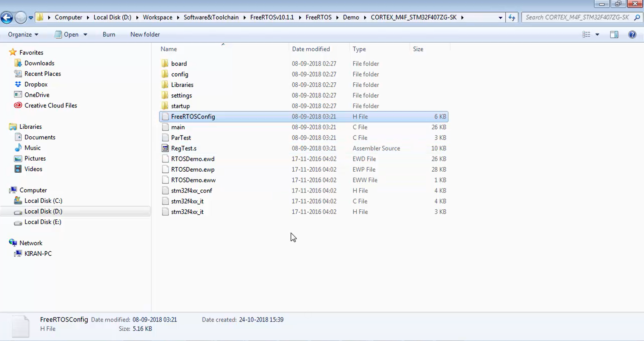644x341 pixels.
Task: Expand subfolders arrow after Local Disk (D:) breadcrumb
Action: pyautogui.click(x=137, y=17)
